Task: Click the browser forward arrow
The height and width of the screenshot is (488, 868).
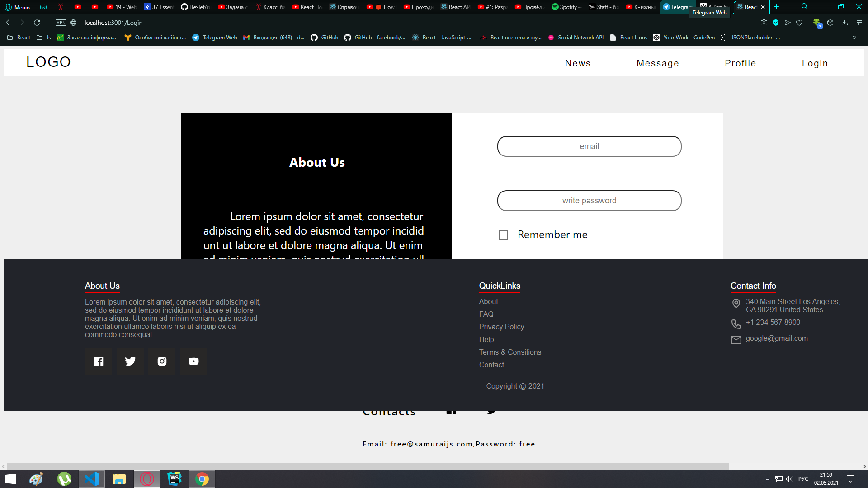Action: [x=22, y=23]
